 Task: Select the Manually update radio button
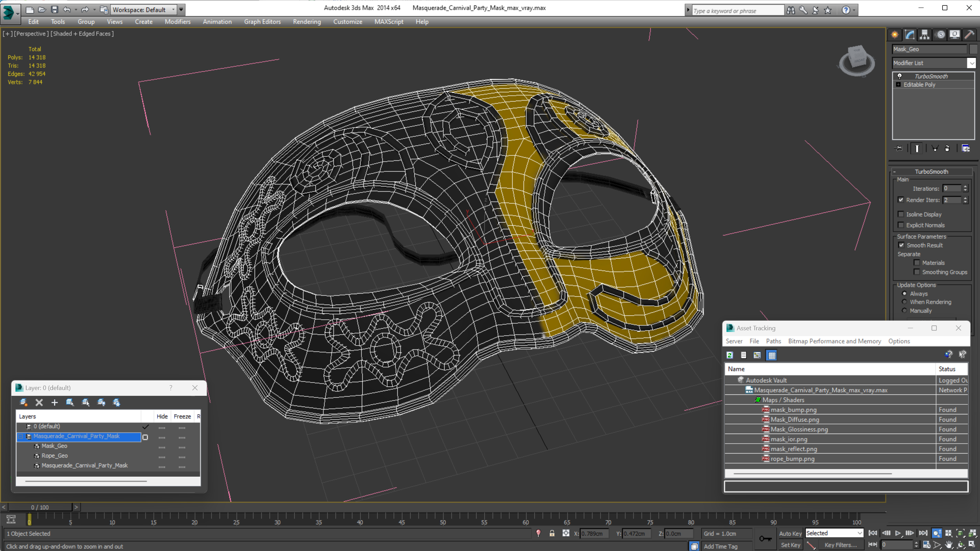(905, 310)
